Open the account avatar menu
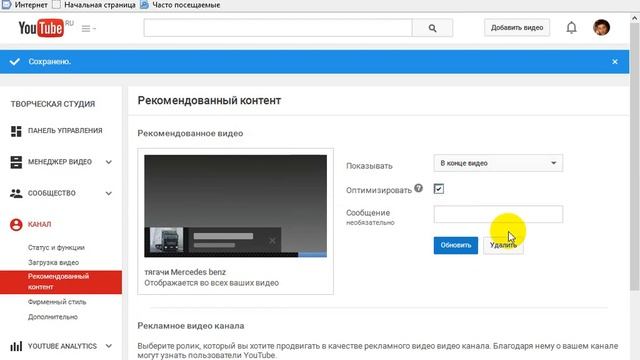The height and width of the screenshot is (360, 640). (601, 27)
